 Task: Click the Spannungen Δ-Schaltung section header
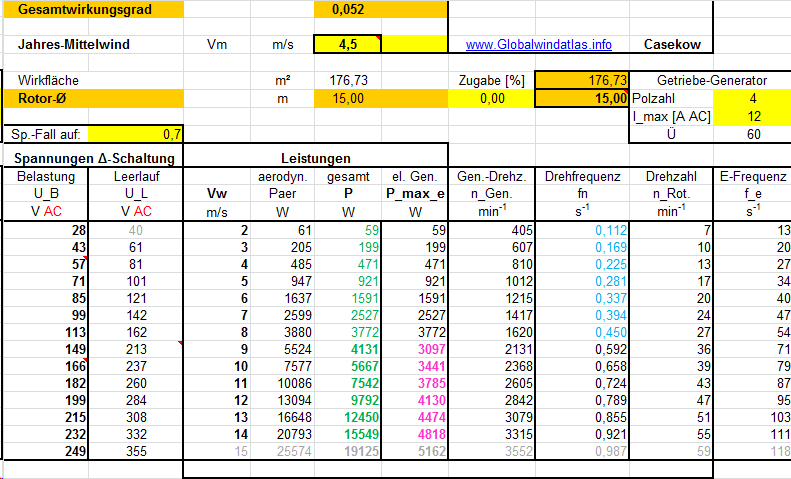[92, 158]
